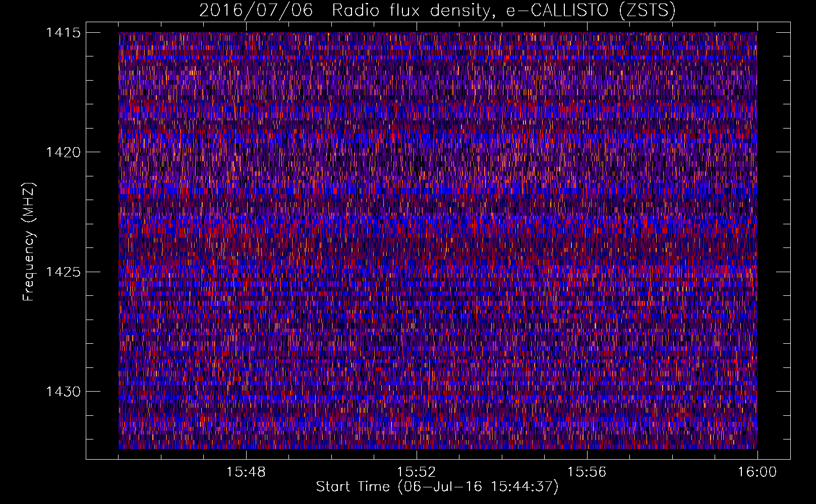816x504 pixels.
Task: Click the 15:56 time tick label
Action: (587, 472)
